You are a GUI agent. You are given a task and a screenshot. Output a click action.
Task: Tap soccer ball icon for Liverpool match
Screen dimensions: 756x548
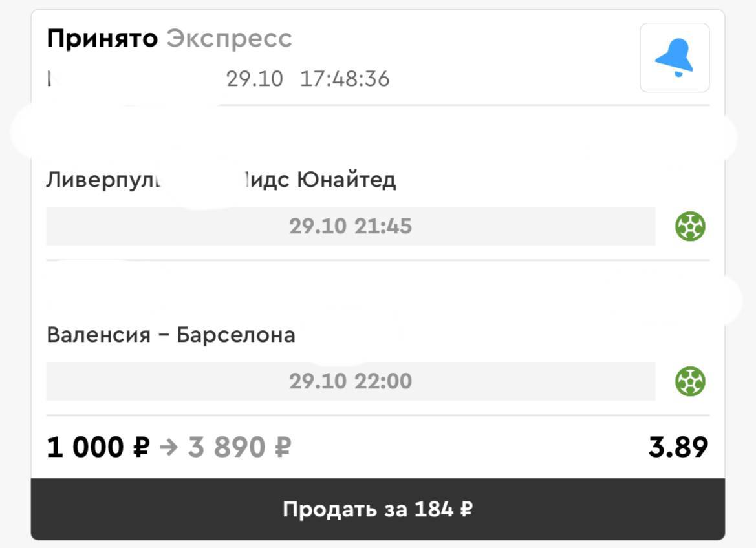[x=690, y=227]
